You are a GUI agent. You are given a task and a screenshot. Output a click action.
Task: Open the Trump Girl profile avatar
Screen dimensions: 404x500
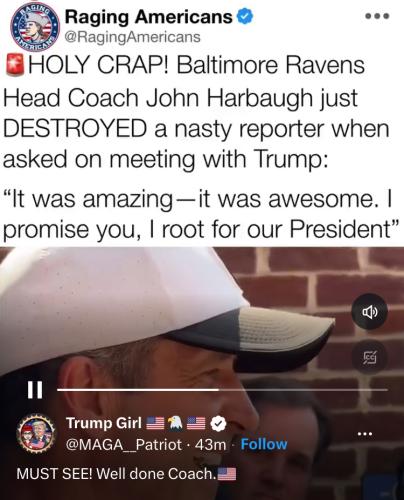click(36, 433)
